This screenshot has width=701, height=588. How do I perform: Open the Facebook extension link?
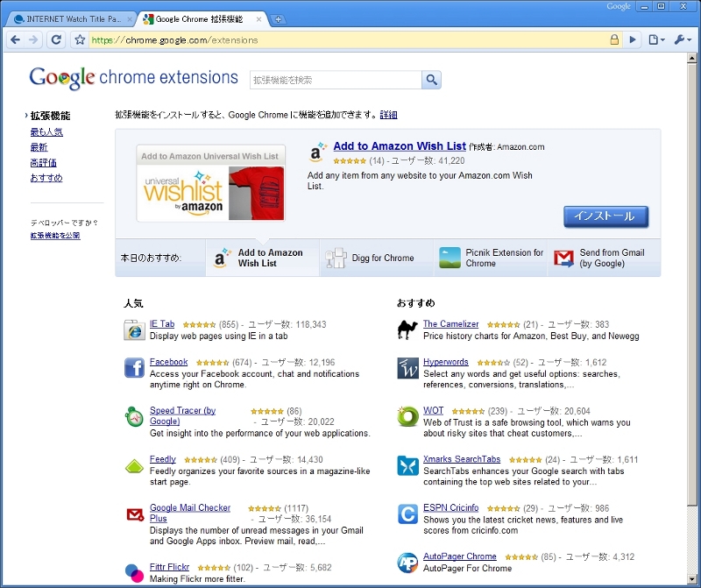coord(168,362)
